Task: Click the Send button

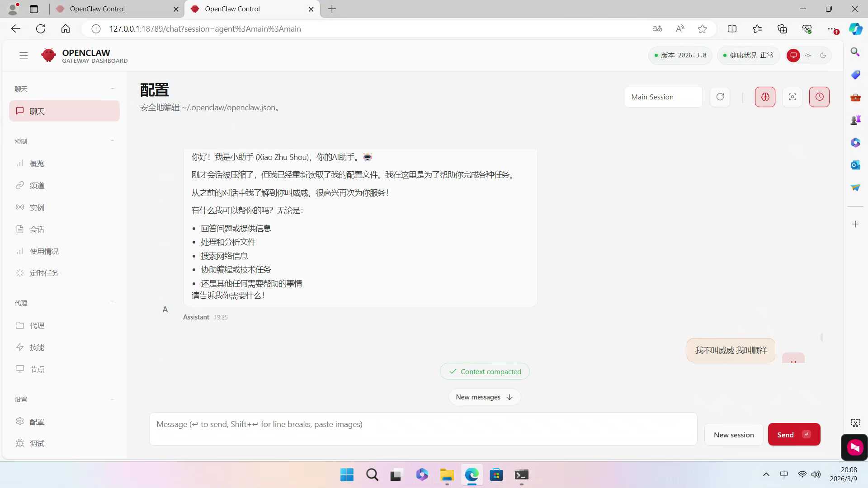Action: (x=793, y=434)
